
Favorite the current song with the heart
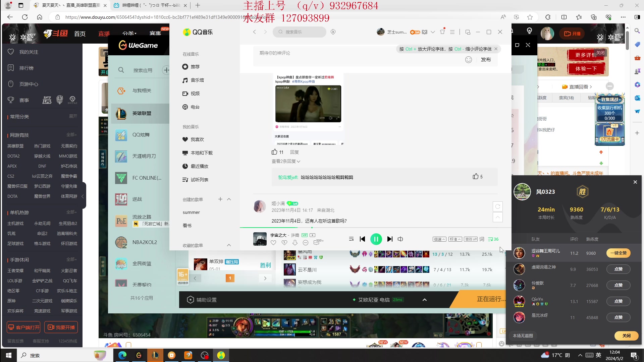pos(273,242)
